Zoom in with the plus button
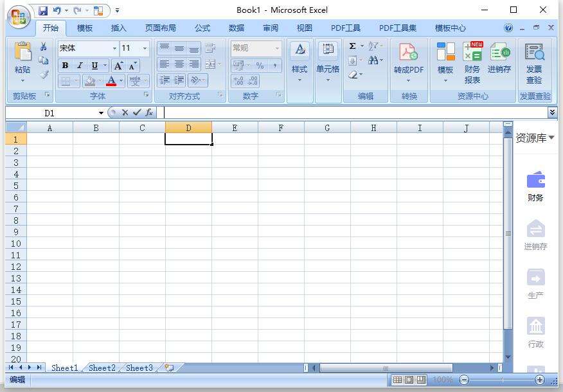Viewport: 563px width, 392px height. point(540,380)
